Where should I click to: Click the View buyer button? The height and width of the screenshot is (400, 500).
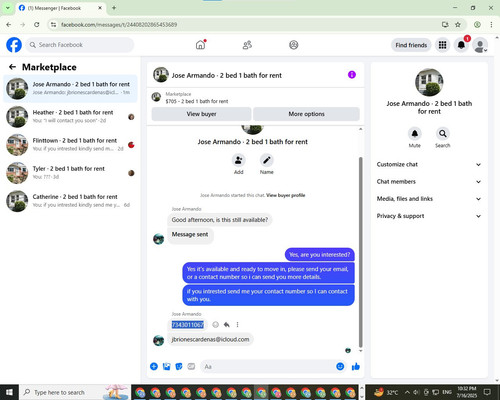click(x=201, y=114)
